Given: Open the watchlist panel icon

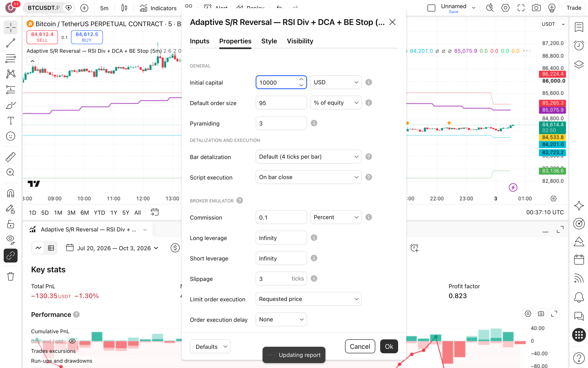Looking at the screenshot, I should point(579,27).
